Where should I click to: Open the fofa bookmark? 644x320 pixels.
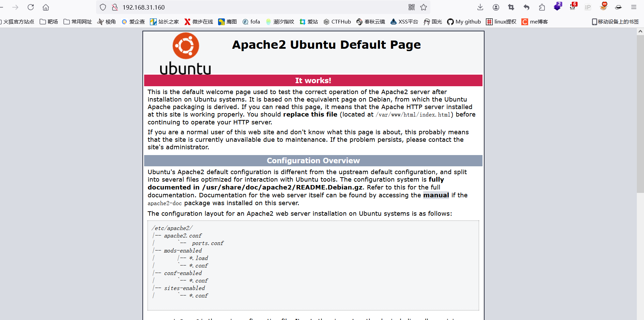[251, 22]
